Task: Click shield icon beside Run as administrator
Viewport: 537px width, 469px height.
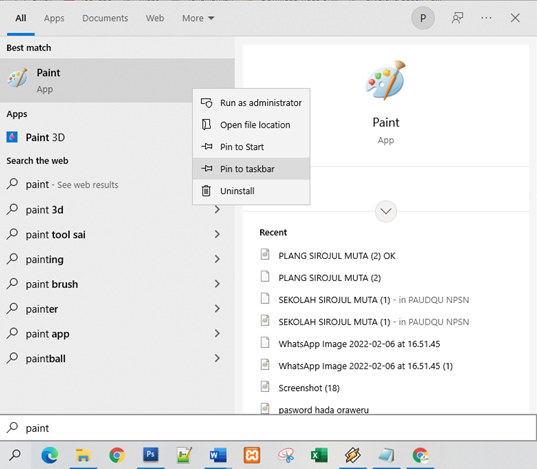Action: pyautogui.click(x=207, y=103)
